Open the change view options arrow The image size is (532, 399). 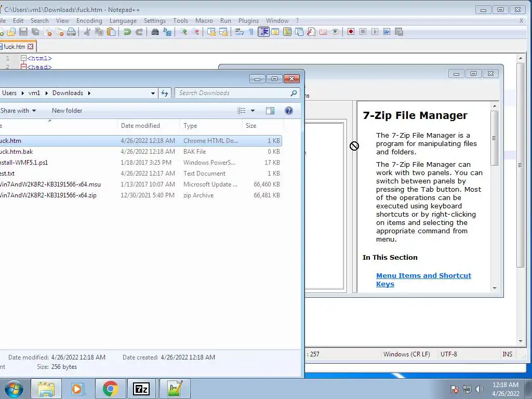(252, 111)
